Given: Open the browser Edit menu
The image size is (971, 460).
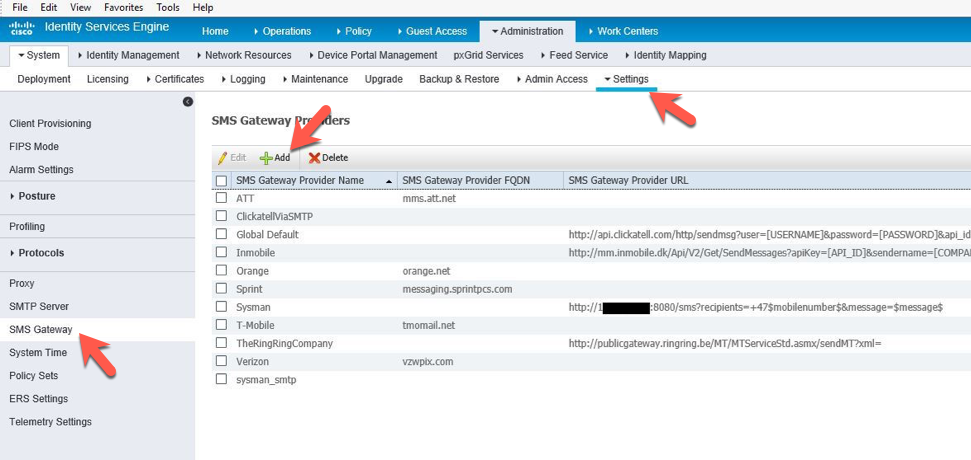Looking at the screenshot, I should (48, 7).
